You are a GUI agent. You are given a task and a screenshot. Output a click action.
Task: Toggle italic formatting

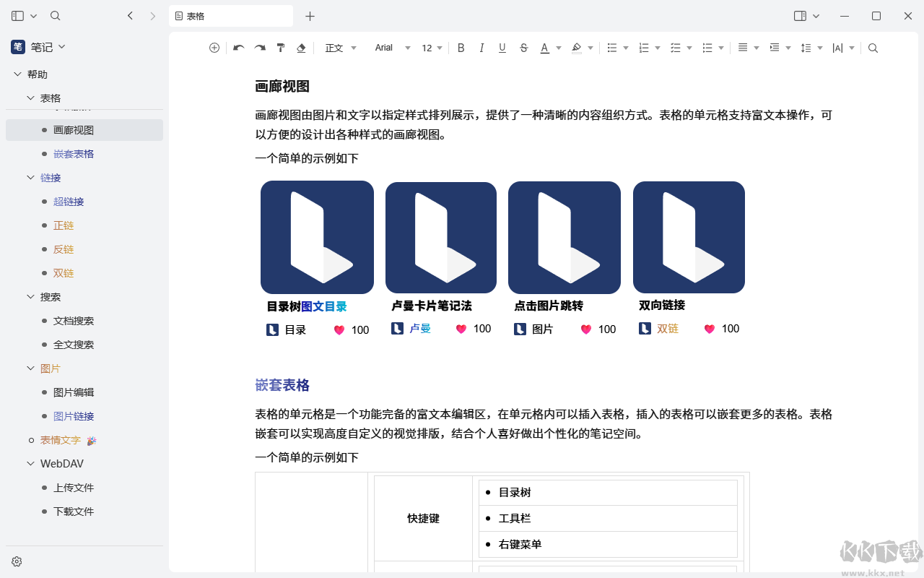click(x=481, y=48)
